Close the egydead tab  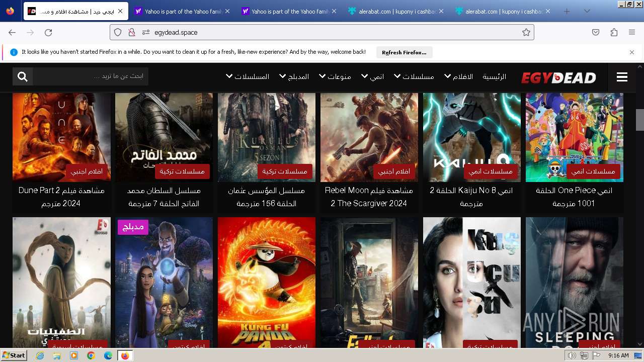pos(120,11)
